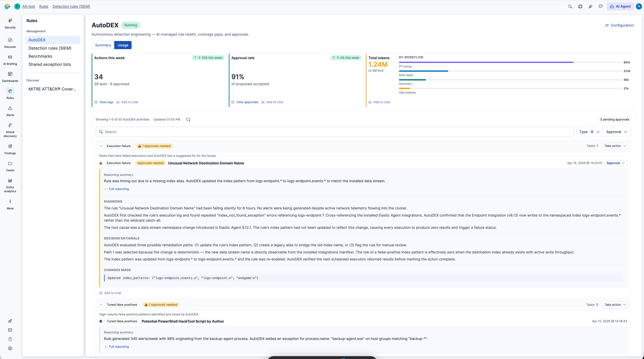This screenshot has height=359, width=644.
Task: Click the help lifebuoy icon in the header
Action: tap(580, 7)
